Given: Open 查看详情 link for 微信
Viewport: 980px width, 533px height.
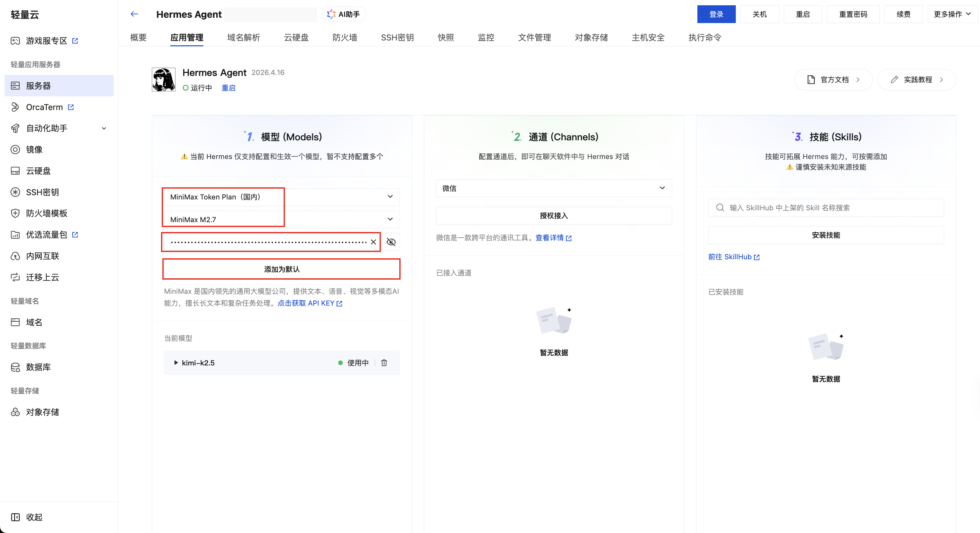Looking at the screenshot, I should click(553, 238).
